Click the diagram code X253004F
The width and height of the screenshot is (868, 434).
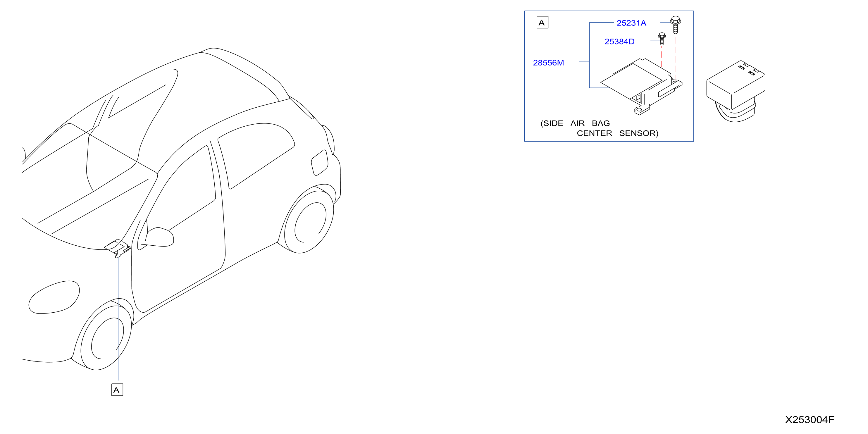[x=810, y=419]
